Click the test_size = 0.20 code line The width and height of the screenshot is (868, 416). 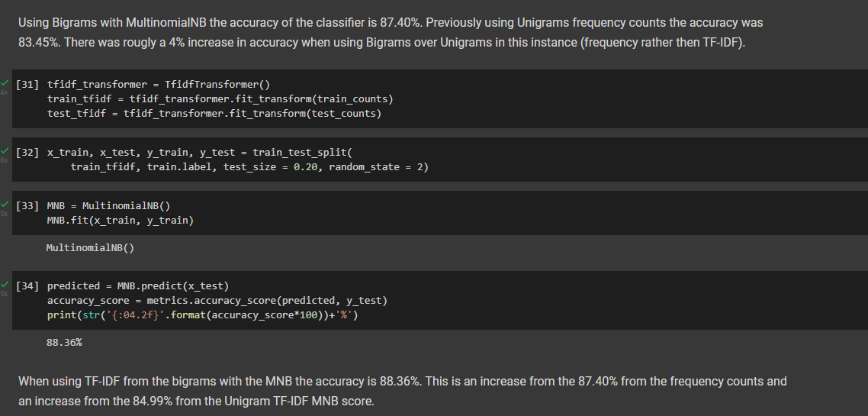click(x=249, y=166)
